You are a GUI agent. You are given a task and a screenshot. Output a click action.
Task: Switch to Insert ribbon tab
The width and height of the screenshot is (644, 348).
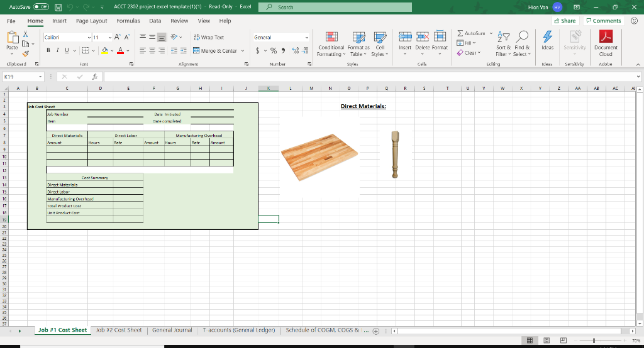pyautogui.click(x=59, y=21)
